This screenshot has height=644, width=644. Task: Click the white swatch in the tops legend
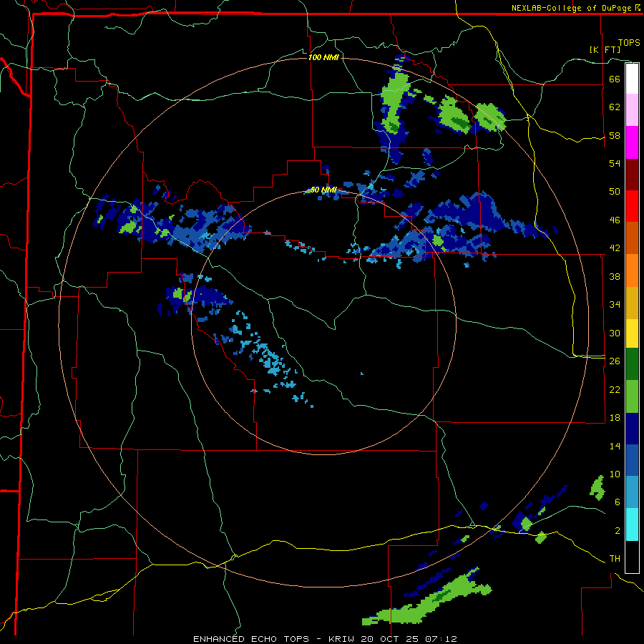point(632,79)
